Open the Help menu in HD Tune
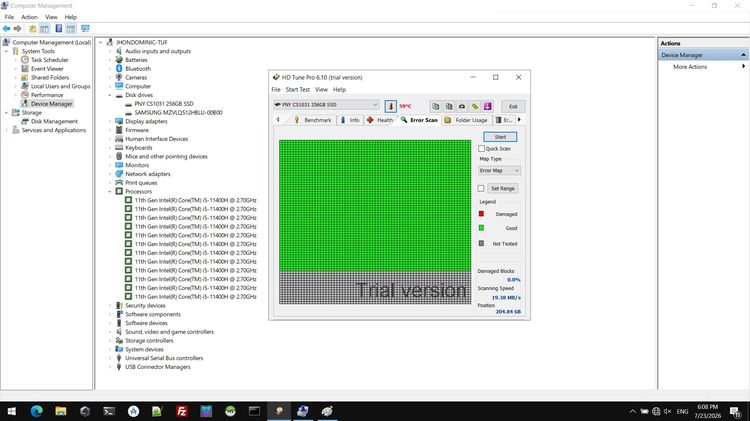Image resolution: width=750 pixels, height=421 pixels. [339, 89]
